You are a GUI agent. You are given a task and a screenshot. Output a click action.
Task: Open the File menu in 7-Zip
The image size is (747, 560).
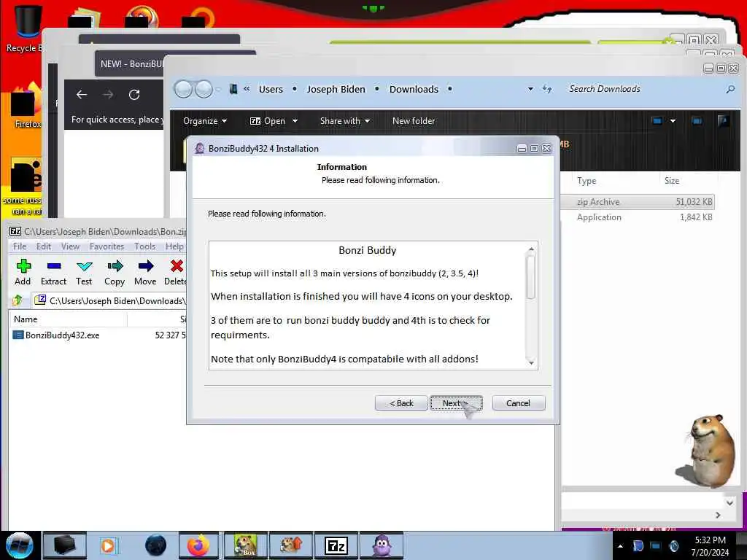[20, 246]
